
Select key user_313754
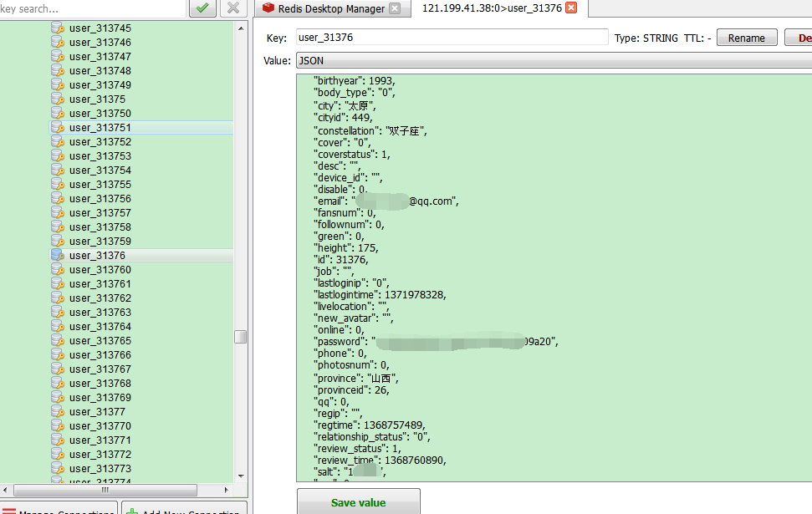(100, 170)
